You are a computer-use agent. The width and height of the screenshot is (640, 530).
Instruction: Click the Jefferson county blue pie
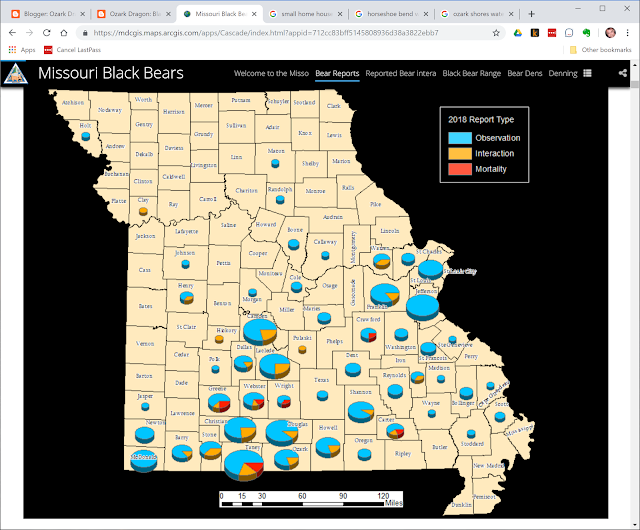click(422, 307)
